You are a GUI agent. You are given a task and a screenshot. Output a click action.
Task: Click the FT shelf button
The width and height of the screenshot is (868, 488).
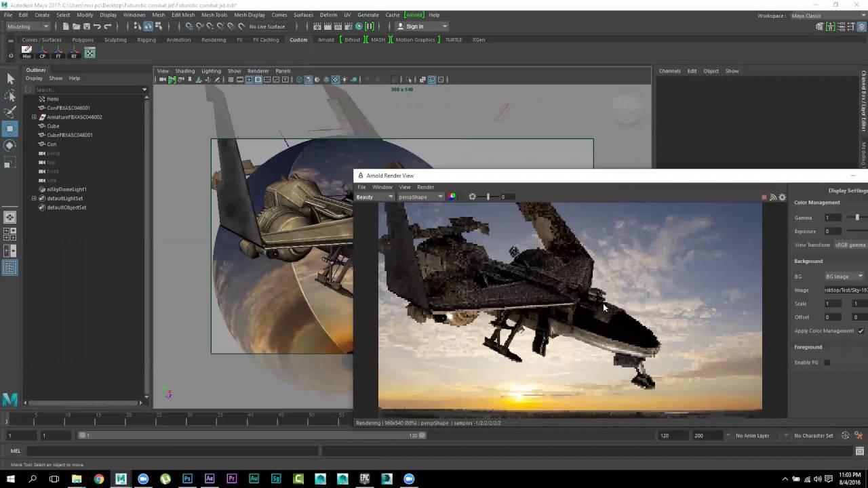click(58, 52)
